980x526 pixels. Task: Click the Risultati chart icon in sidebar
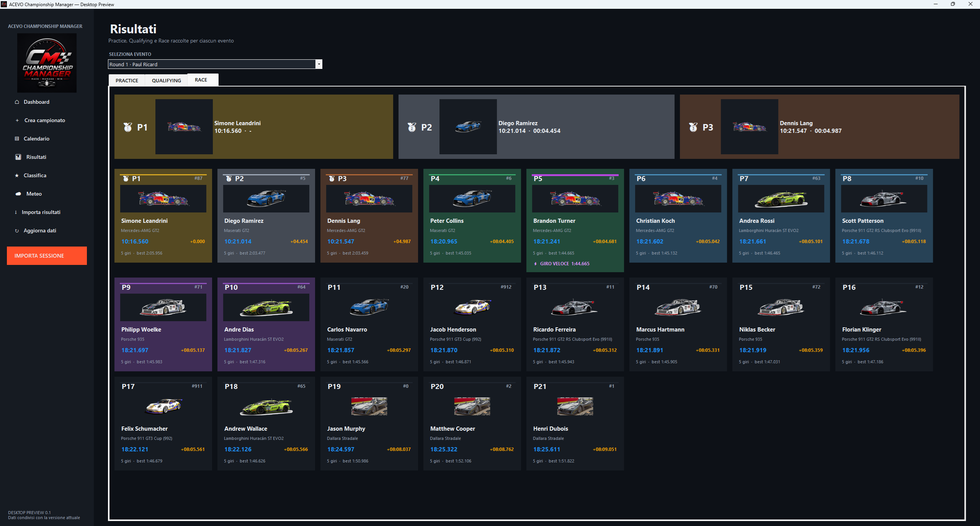tap(18, 157)
